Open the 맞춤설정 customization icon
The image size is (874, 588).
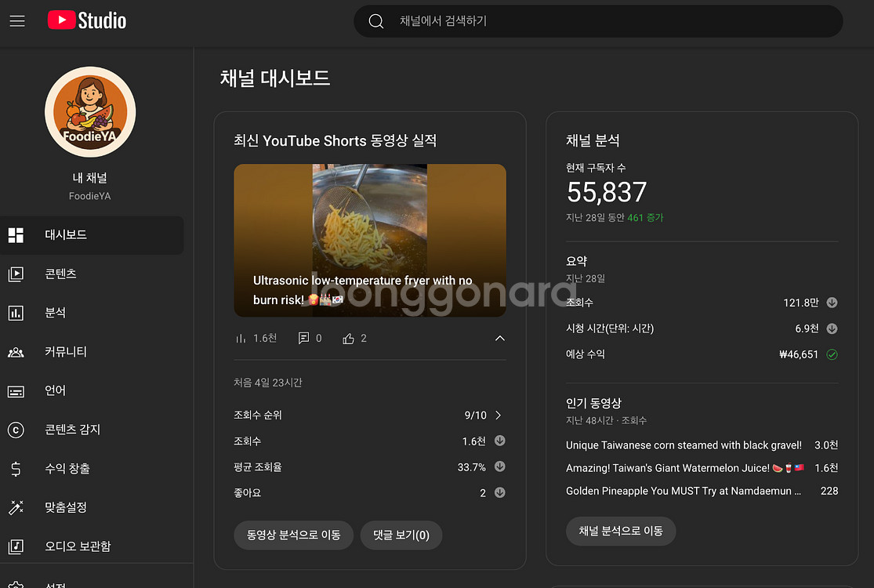[16, 507]
